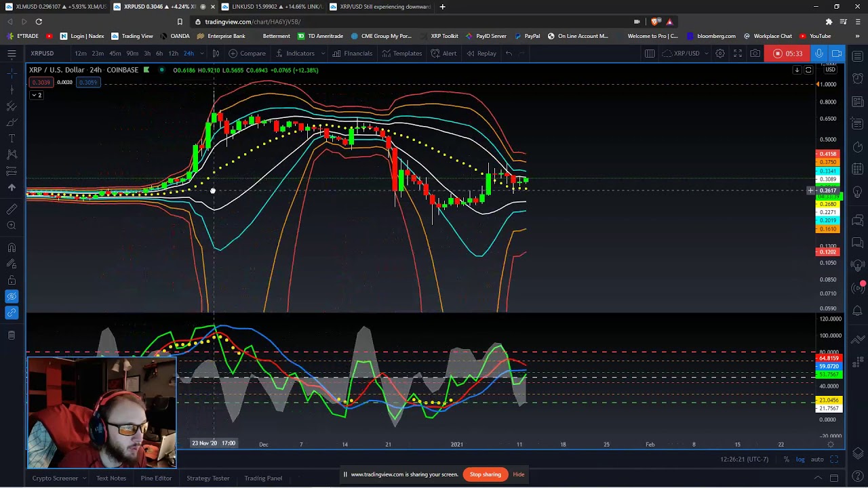
Task: Create an Alert from the toolbar
Action: (x=443, y=54)
